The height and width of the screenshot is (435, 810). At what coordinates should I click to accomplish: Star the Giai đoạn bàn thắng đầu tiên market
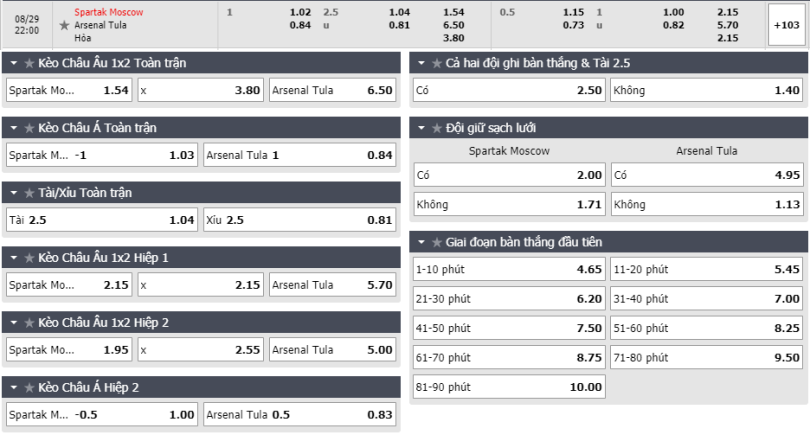[x=437, y=242]
